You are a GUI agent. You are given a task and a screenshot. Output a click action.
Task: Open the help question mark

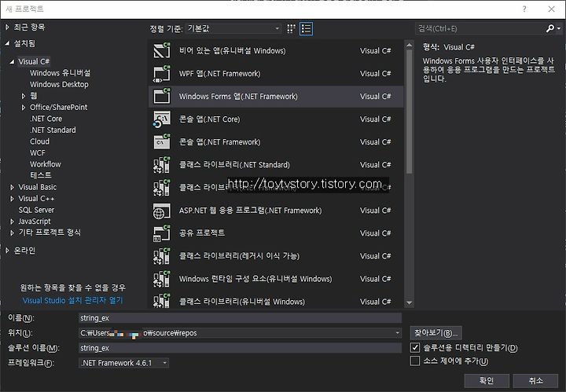pyautogui.click(x=524, y=9)
